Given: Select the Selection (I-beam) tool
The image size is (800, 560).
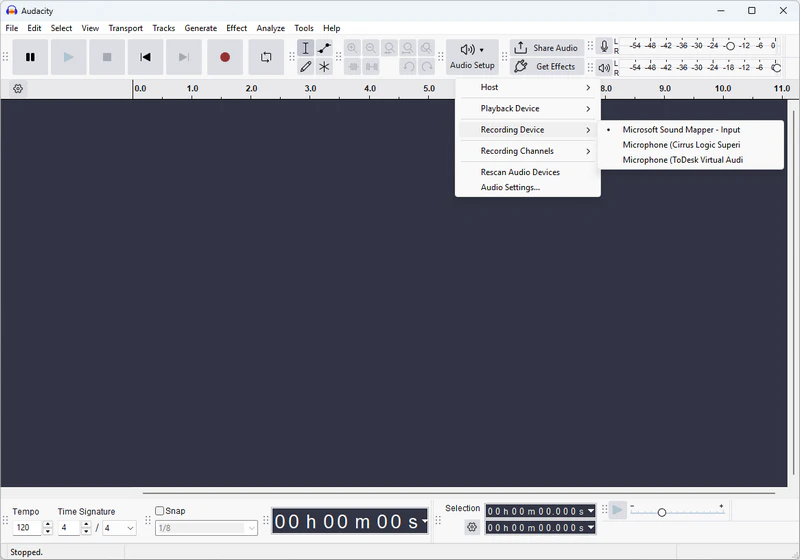Looking at the screenshot, I should click(306, 48).
